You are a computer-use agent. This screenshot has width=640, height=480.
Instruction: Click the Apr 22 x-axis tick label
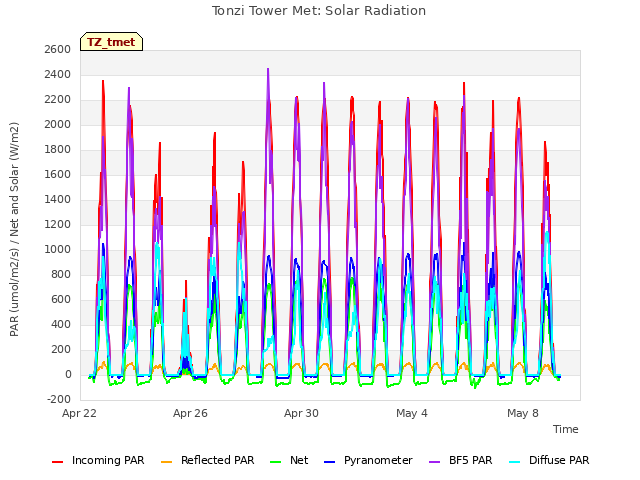79,413
